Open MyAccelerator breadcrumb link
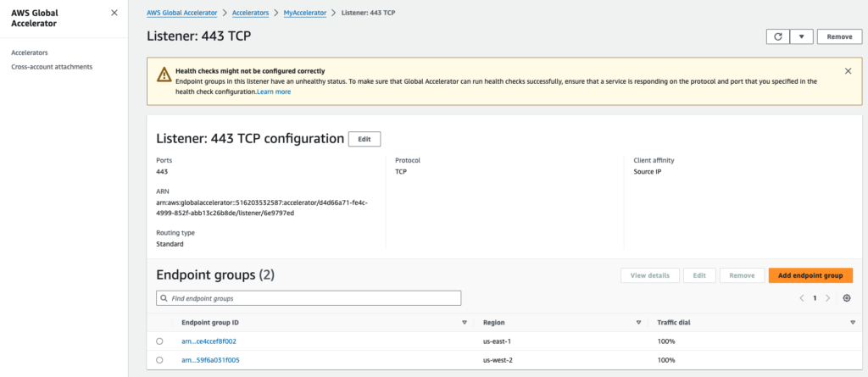868x377 pixels. (x=305, y=12)
